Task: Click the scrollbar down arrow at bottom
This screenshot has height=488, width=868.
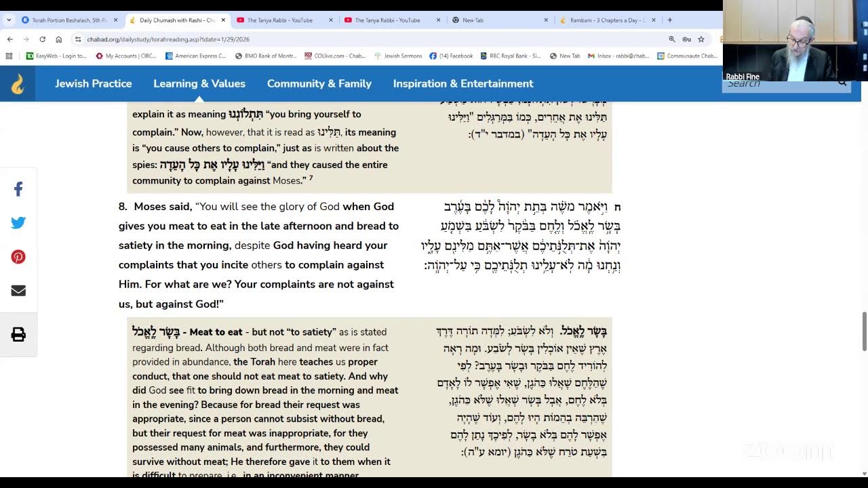Action: pyautogui.click(x=864, y=473)
